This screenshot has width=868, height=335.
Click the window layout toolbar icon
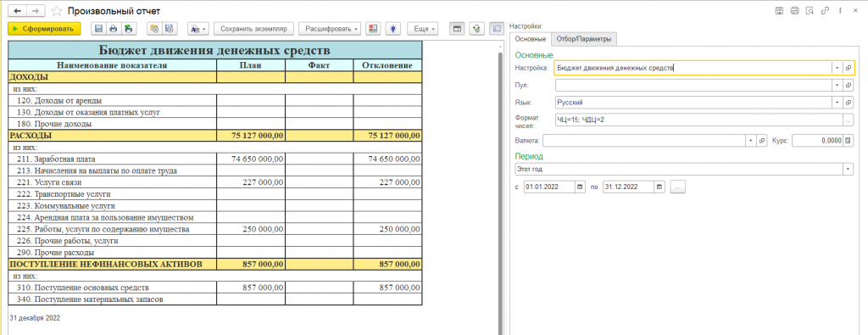[457, 28]
